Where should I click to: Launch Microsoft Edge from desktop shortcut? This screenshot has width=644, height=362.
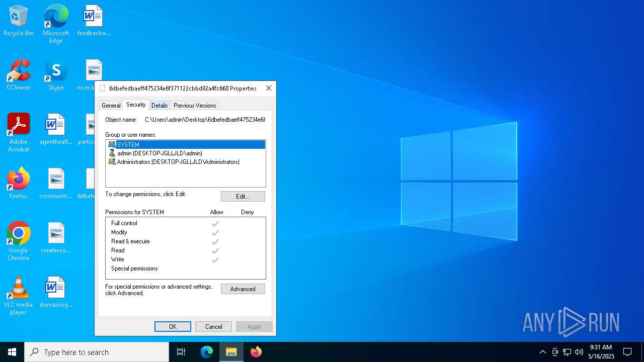tap(56, 24)
